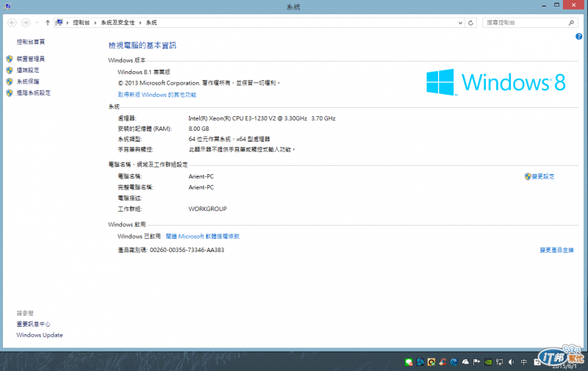Open the address bar history dropdown
The width and height of the screenshot is (588, 371).
[x=460, y=23]
